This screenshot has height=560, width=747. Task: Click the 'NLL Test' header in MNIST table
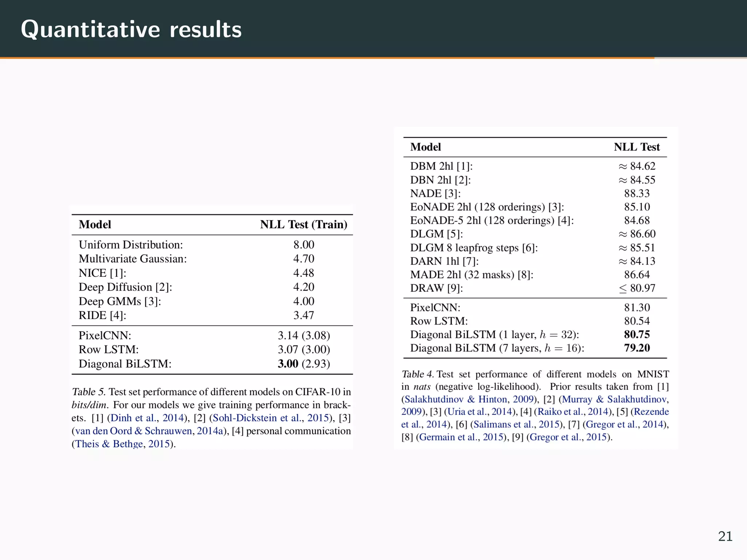click(x=637, y=147)
